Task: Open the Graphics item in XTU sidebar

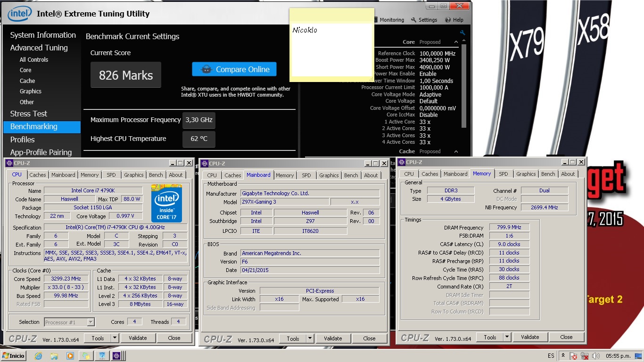Action: (31, 91)
